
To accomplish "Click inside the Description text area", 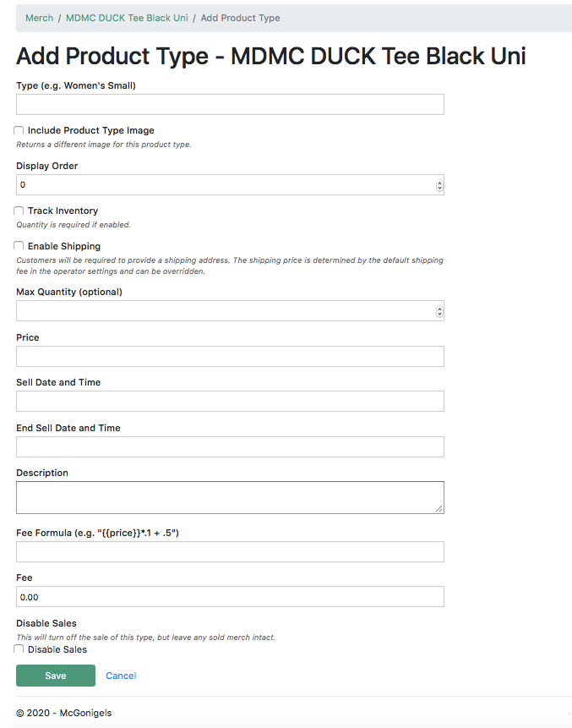I will (230, 497).
